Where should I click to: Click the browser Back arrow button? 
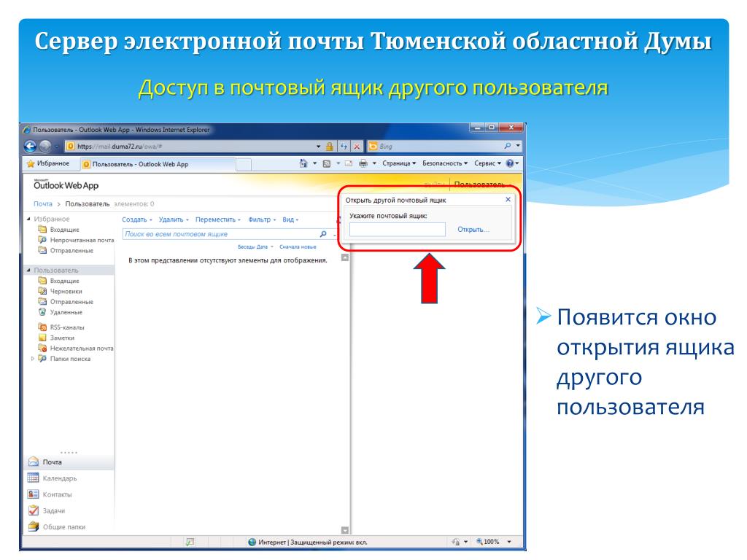(30, 146)
